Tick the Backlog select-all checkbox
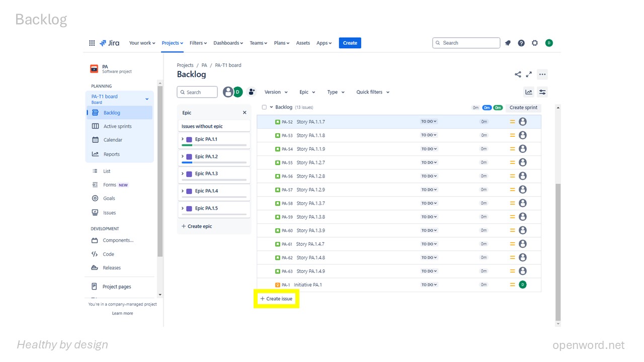The image size is (644, 362). pos(264,107)
